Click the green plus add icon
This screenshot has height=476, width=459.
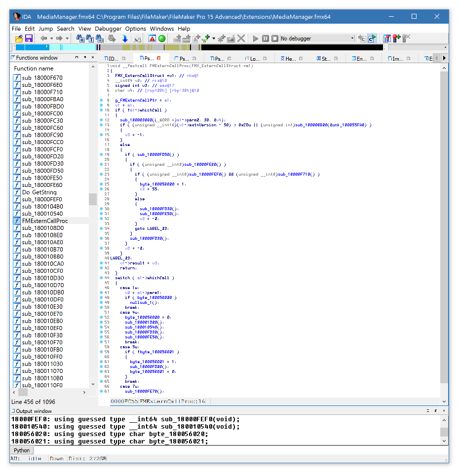pos(206,38)
